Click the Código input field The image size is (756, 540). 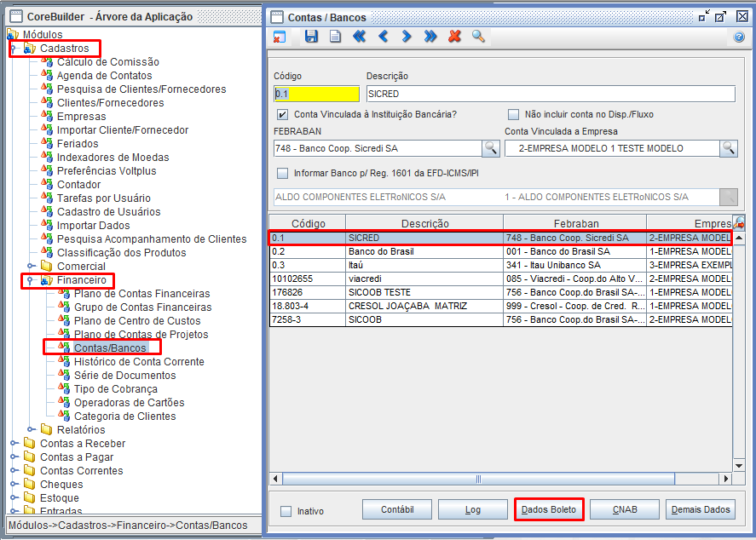(x=316, y=94)
